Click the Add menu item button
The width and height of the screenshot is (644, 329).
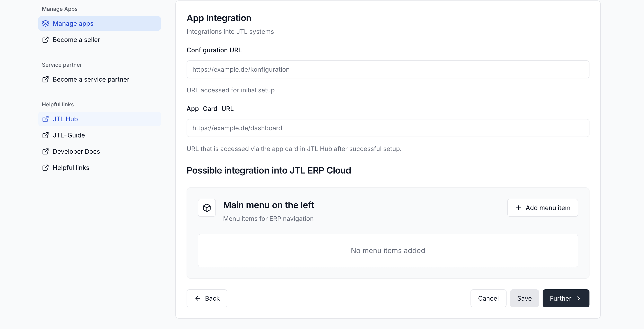pos(543,208)
